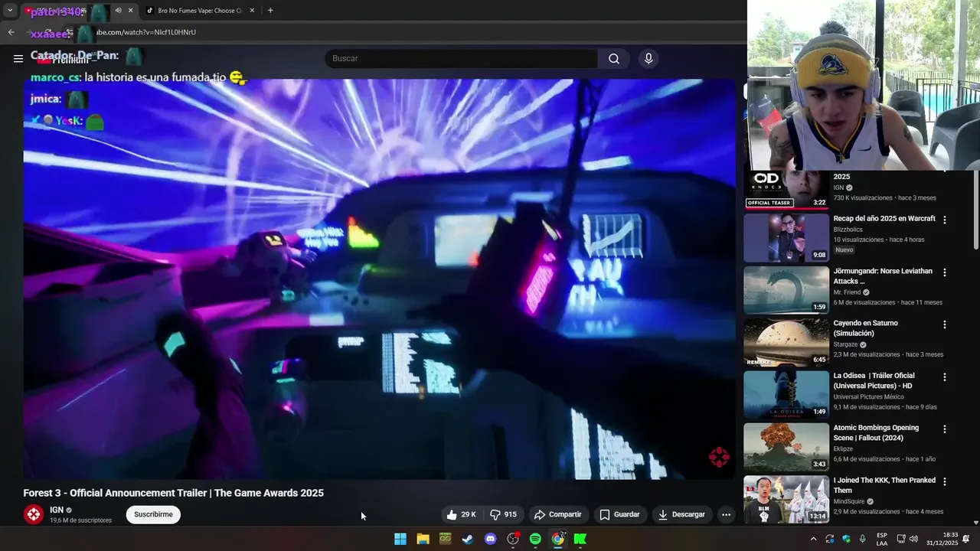Open La Odisea Tráiler Oficial video title
The height and width of the screenshot is (551, 980).
874,381
